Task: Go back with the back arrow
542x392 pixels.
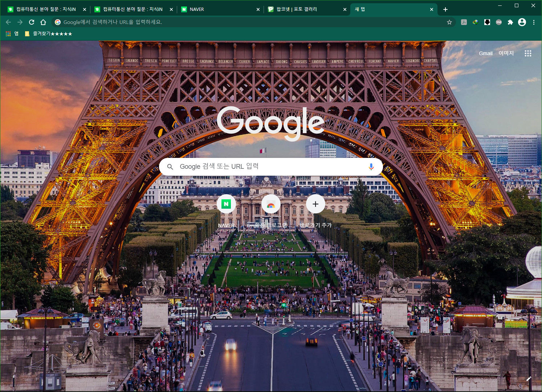Action: point(8,22)
